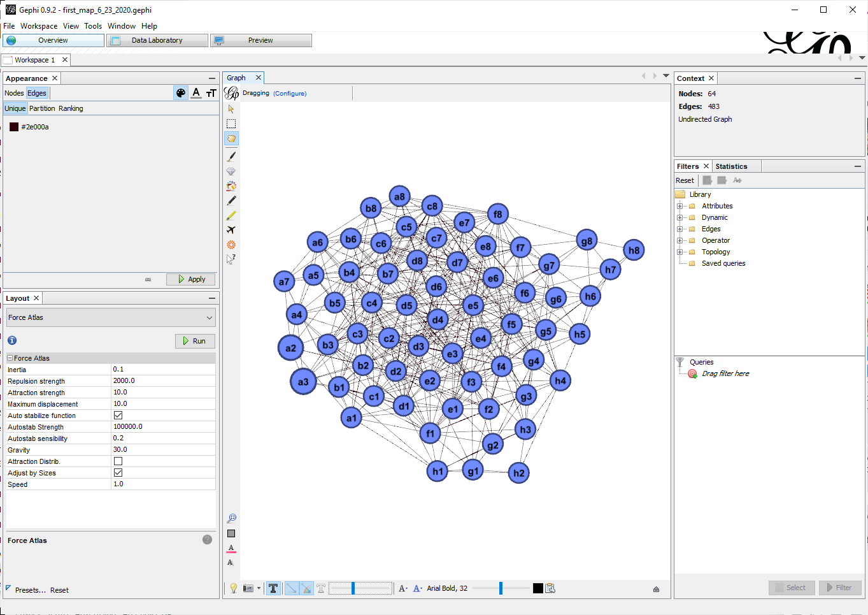The image size is (868, 615).
Task: Toggle show node labels button
Action: (273, 588)
